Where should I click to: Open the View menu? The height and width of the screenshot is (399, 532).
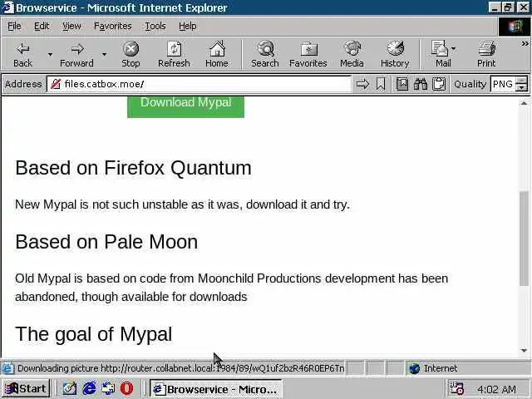pyautogui.click(x=71, y=26)
